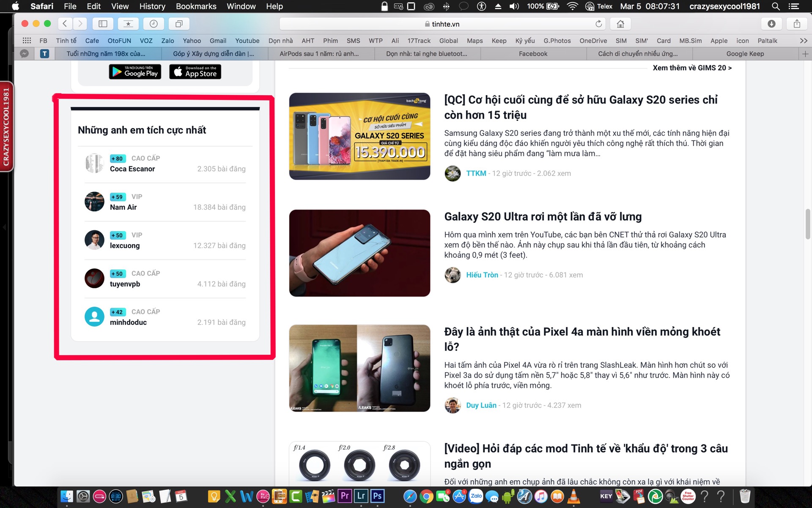812x508 pixels.
Task: Open iTunes from the Dock
Action: click(x=541, y=496)
